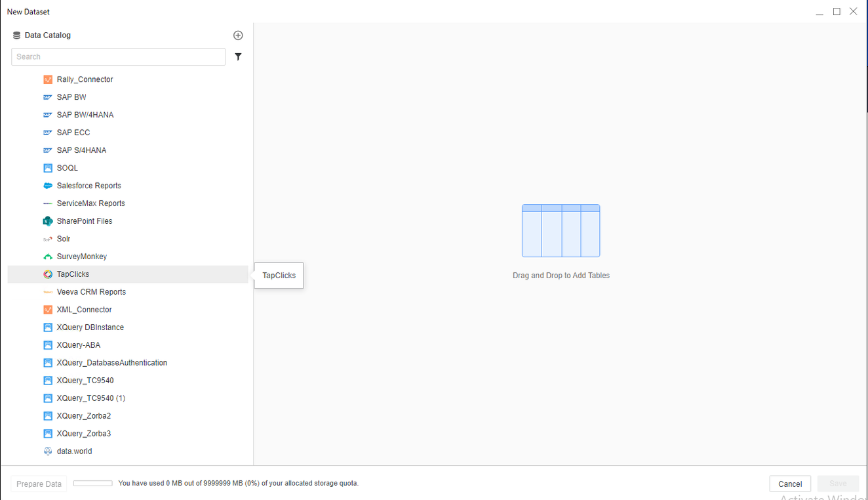Select Veeva CRM Reports connector
The height and width of the screenshot is (500, 868).
(x=91, y=292)
